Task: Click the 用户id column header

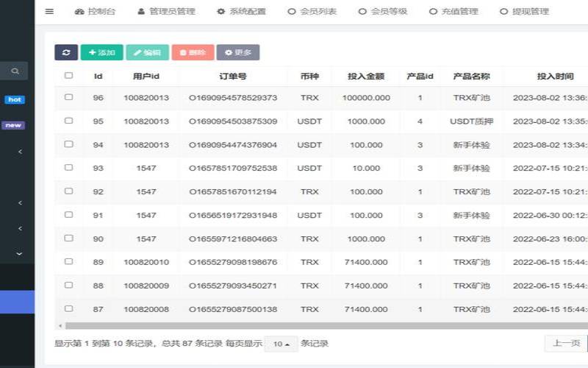Action: tap(146, 77)
